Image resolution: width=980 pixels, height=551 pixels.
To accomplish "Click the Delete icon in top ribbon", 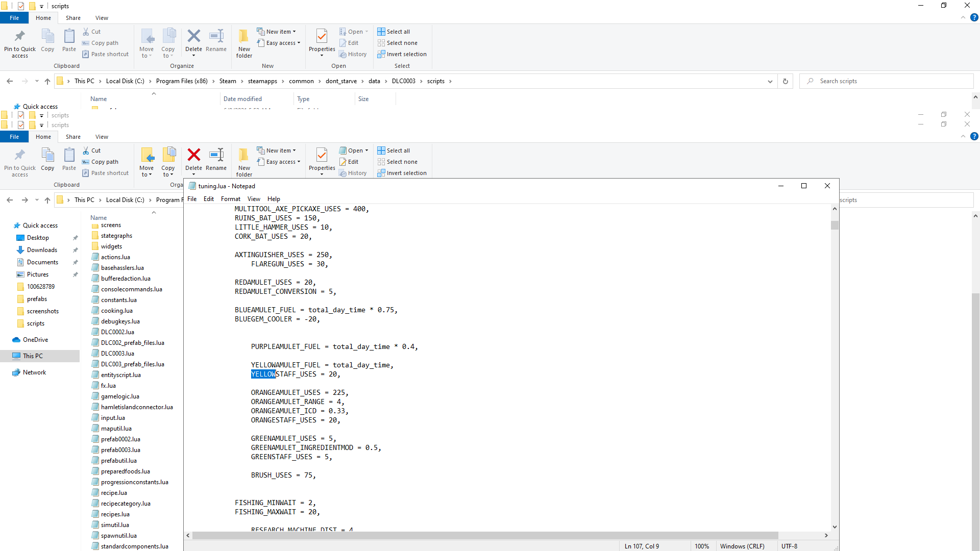I will point(193,36).
